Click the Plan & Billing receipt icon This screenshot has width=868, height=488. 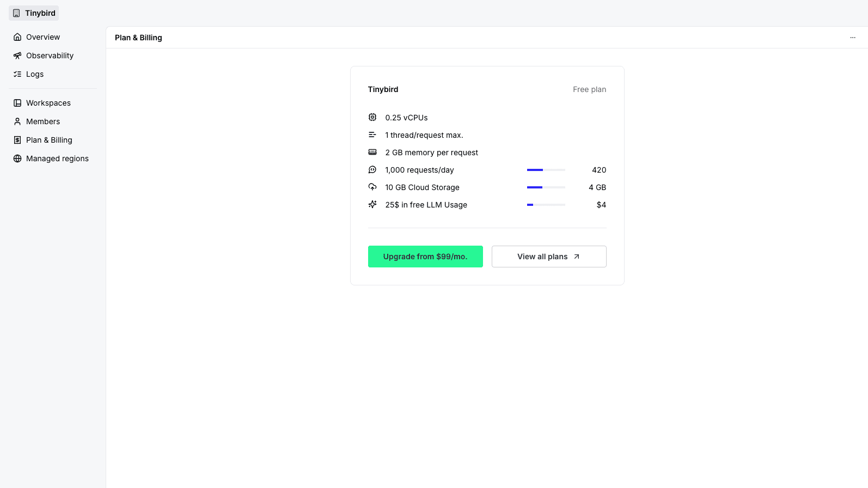[17, 140]
